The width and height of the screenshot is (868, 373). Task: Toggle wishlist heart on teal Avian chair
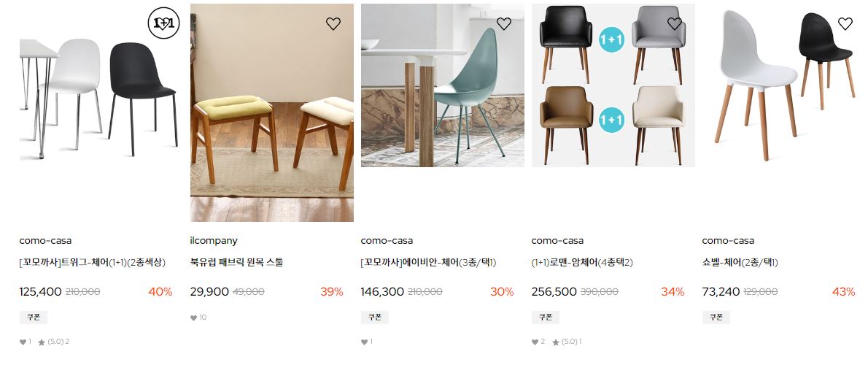(504, 23)
